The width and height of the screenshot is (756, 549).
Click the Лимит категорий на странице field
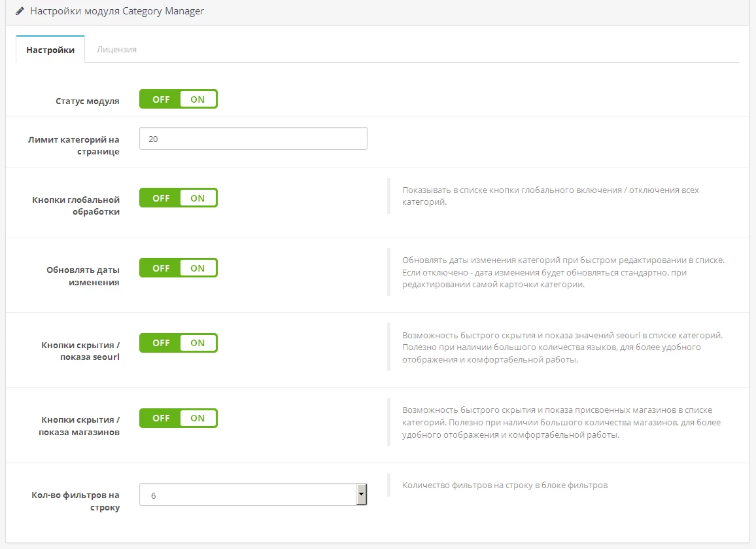click(x=253, y=139)
